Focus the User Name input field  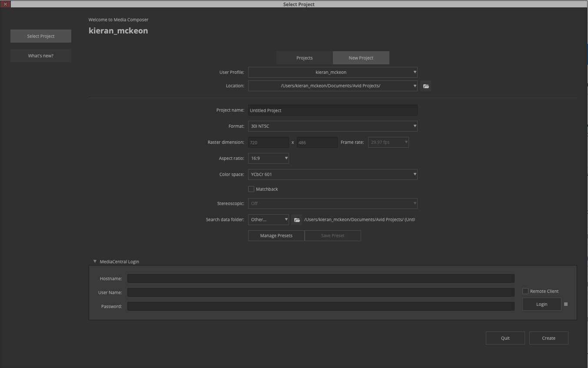(321, 292)
